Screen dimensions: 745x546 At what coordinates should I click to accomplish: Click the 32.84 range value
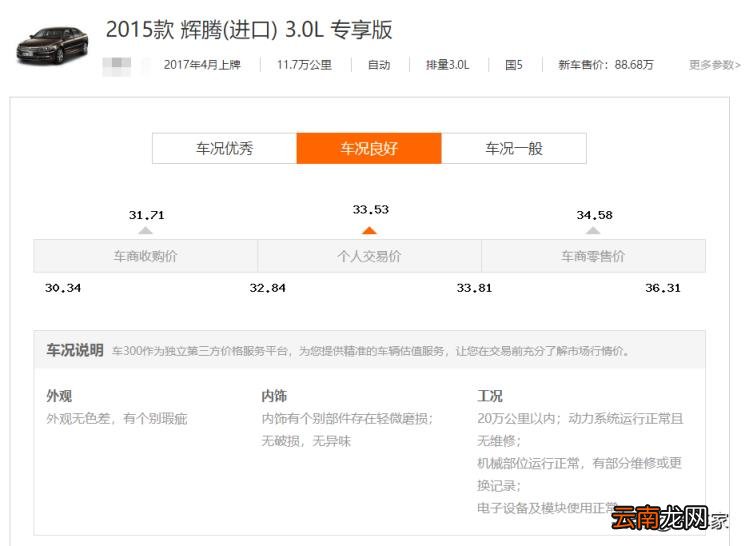pyautogui.click(x=267, y=288)
